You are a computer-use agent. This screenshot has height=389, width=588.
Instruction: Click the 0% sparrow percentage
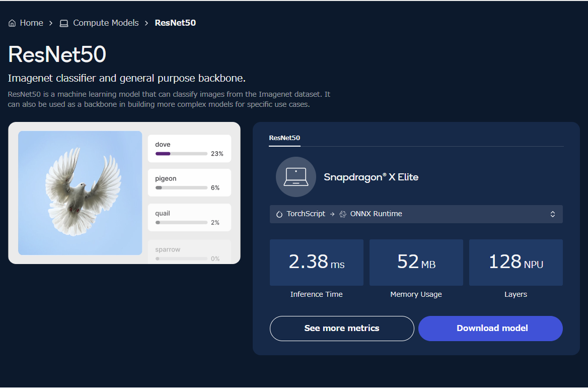(215, 258)
